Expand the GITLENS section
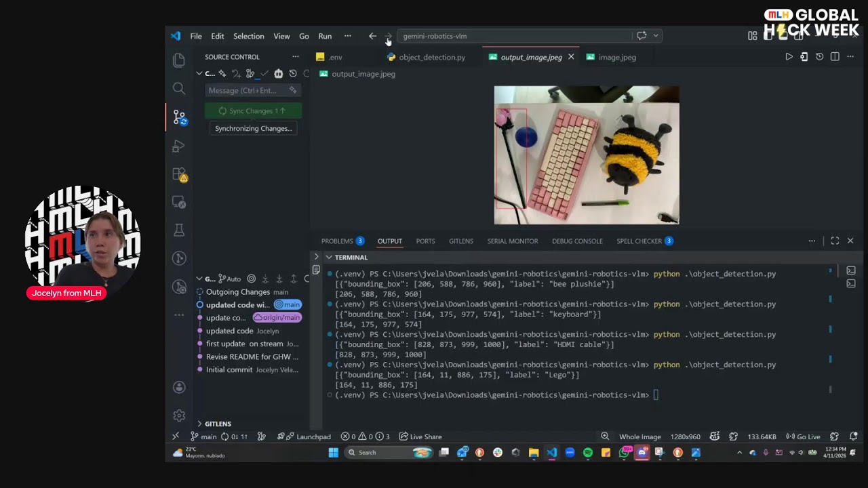The height and width of the screenshot is (488, 868). 199,424
